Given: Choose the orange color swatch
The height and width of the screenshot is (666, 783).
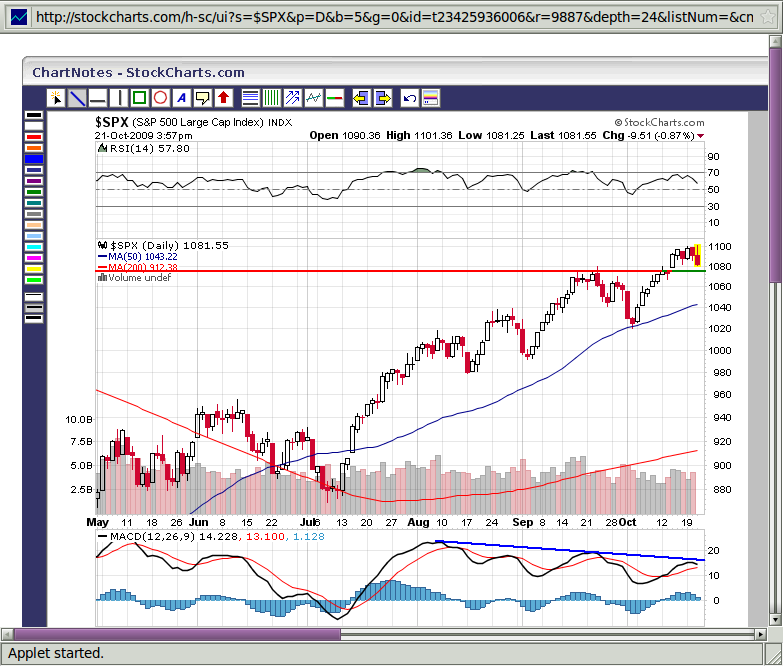Looking at the screenshot, I should pyautogui.click(x=34, y=148).
